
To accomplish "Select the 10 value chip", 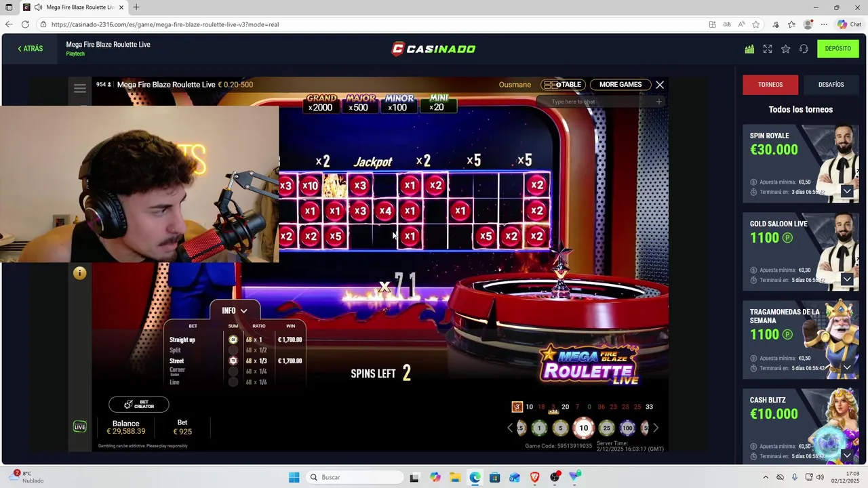I will 583,428.
